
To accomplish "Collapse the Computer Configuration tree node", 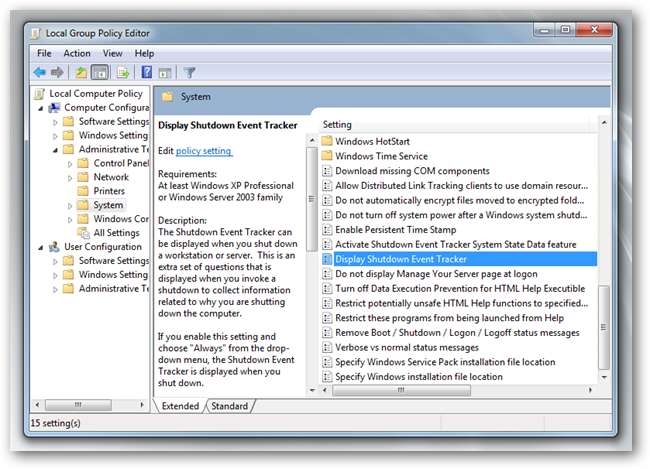I will click(42, 107).
